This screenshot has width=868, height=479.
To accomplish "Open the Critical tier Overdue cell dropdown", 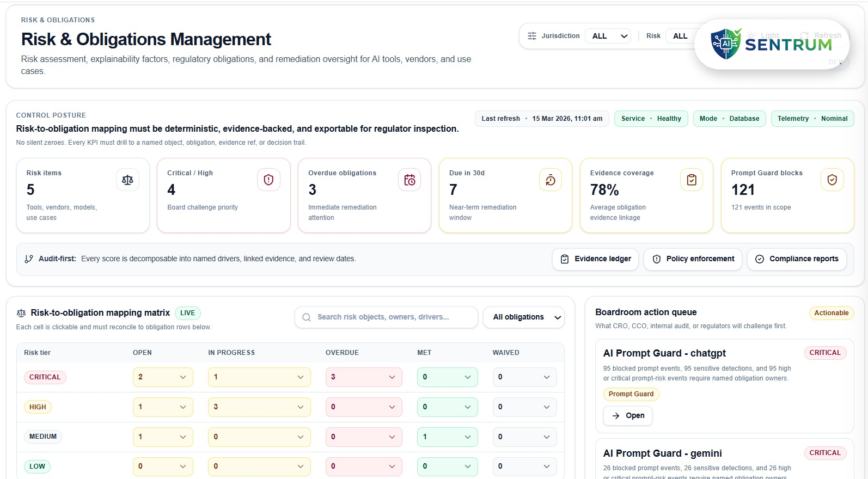I will [x=364, y=377].
